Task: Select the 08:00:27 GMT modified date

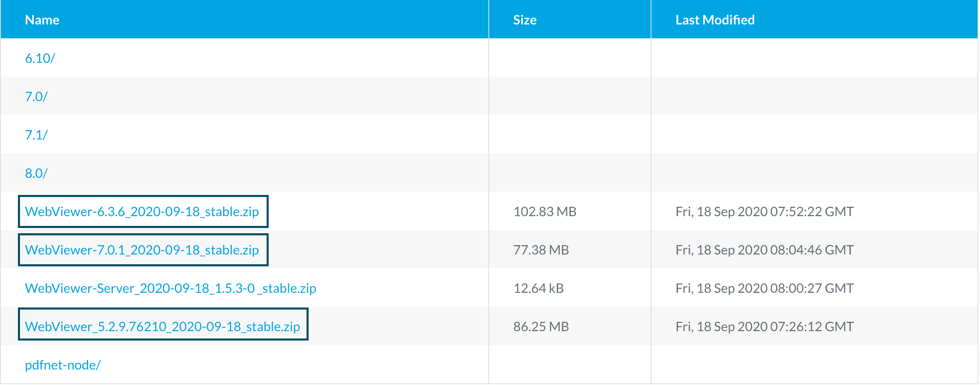Action: pos(764,288)
